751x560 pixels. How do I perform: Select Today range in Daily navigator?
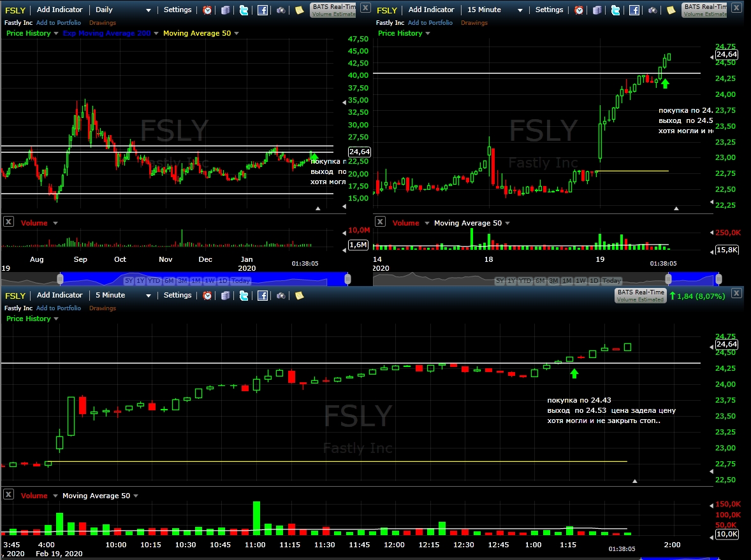pos(240,281)
